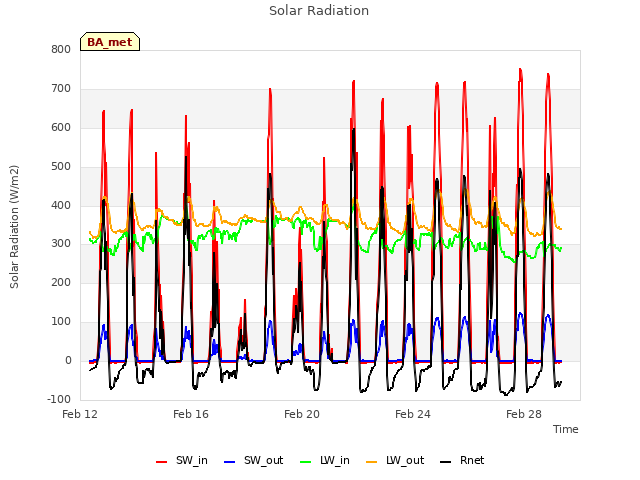The width and height of the screenshot is (640, 480).
Task: Click the 200 y-axis tick label
Action: 61,282
